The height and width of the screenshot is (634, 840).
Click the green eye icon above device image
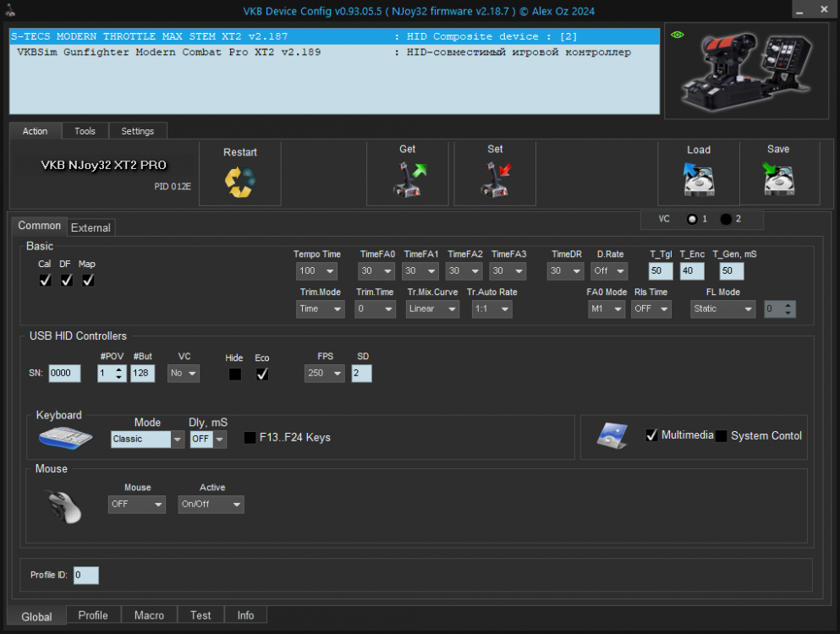(x=677, y=36)
